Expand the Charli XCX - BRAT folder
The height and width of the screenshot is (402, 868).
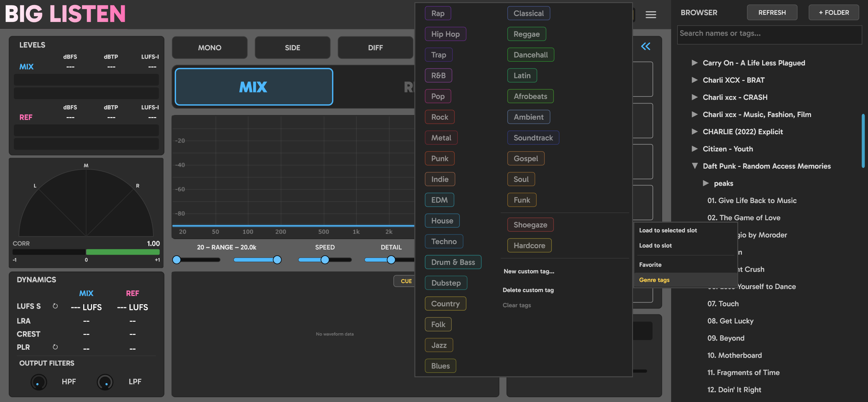click(x=694, y=80)
